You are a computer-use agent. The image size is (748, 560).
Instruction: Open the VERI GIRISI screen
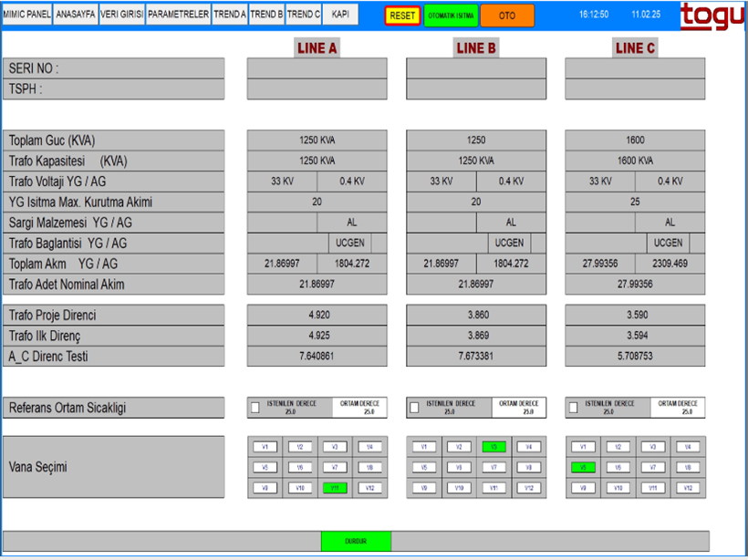click(121, 16)
